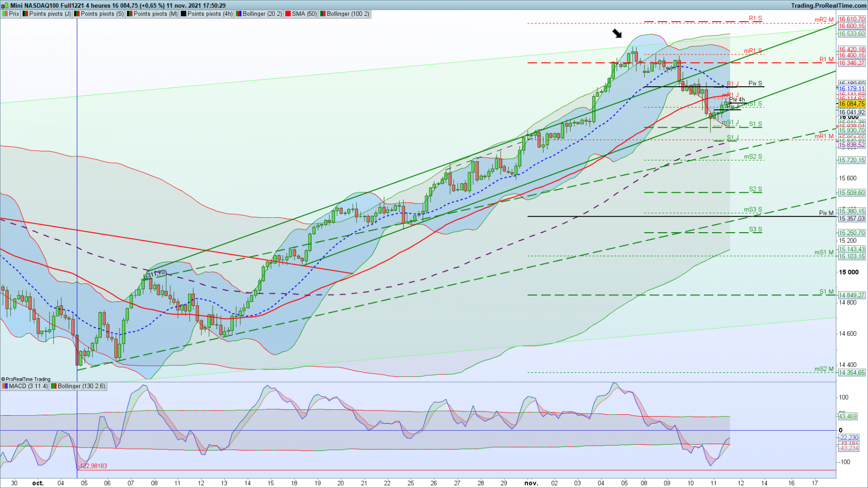Screen dimensions: 868x488
Task: Select the blue vertical line on the chart
Action: [x=77, y=193]
